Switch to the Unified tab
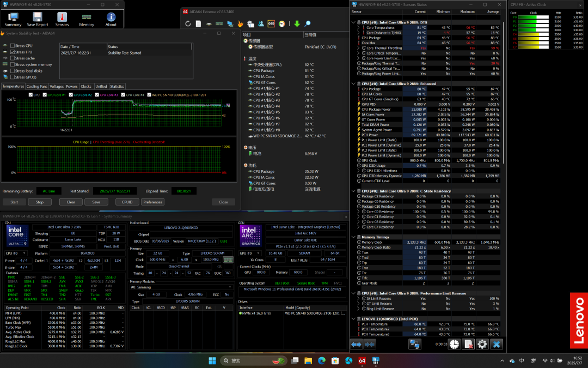The image size is (588, 368). [101, 86]
